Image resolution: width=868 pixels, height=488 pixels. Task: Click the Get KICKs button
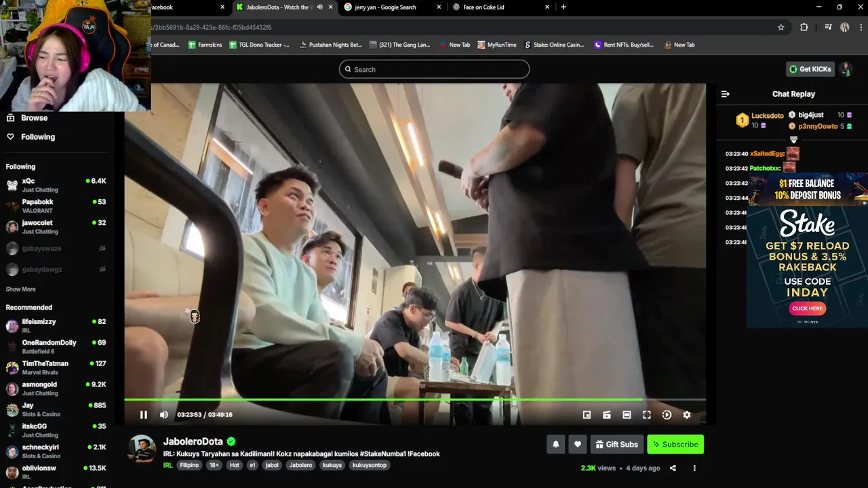tap(810, 69)
